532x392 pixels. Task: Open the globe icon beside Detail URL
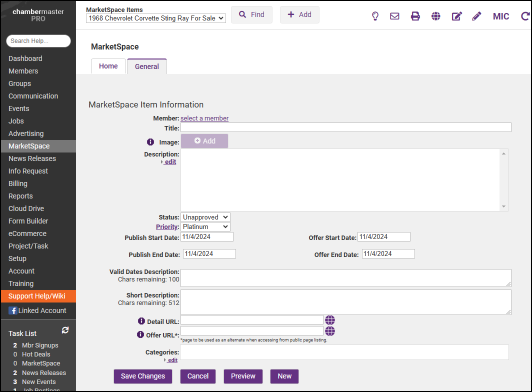click(x=330, y=320)
